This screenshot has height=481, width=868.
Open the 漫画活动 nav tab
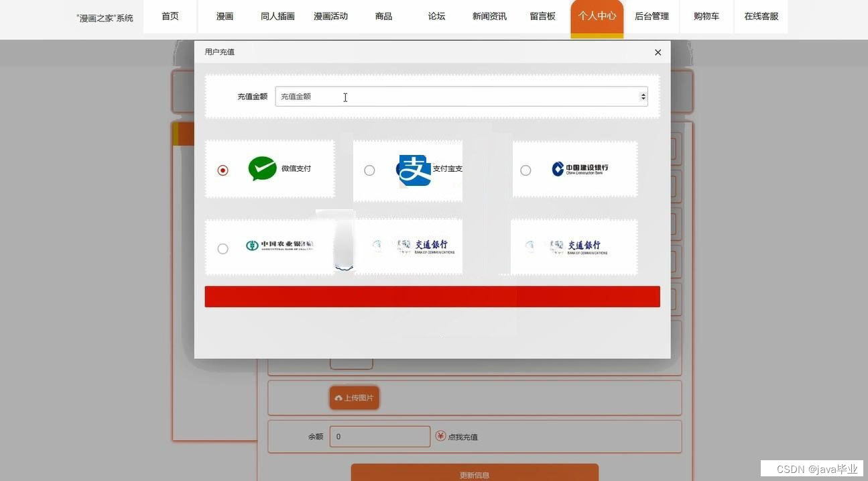pyautogui.click(x=330, y=16)
